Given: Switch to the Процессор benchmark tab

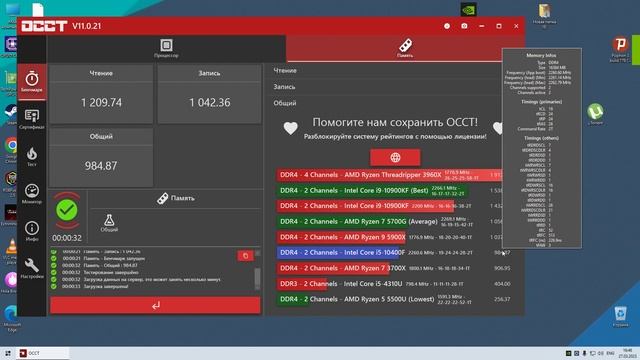Looking at the screenshot, I should click(166, 48).
